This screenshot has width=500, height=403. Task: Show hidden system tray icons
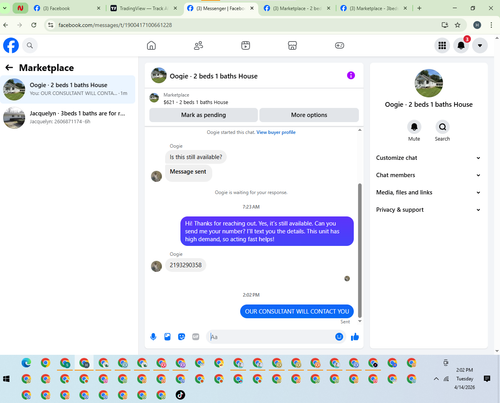pyautogui.click(x=436, y=379)
